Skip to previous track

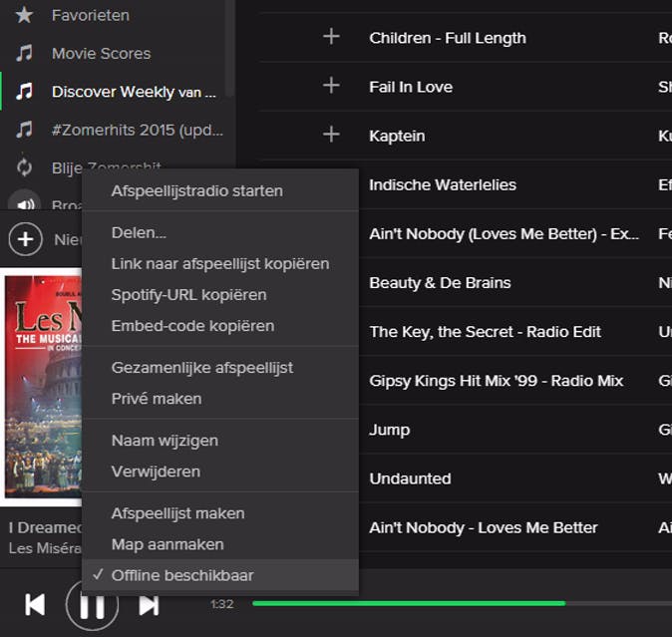coord(35,605)
